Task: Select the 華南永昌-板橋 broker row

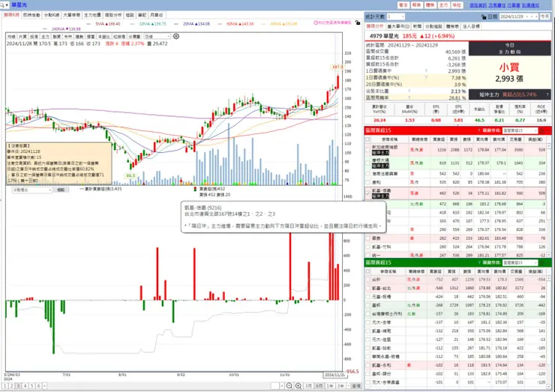Action: tap(456, 356)
